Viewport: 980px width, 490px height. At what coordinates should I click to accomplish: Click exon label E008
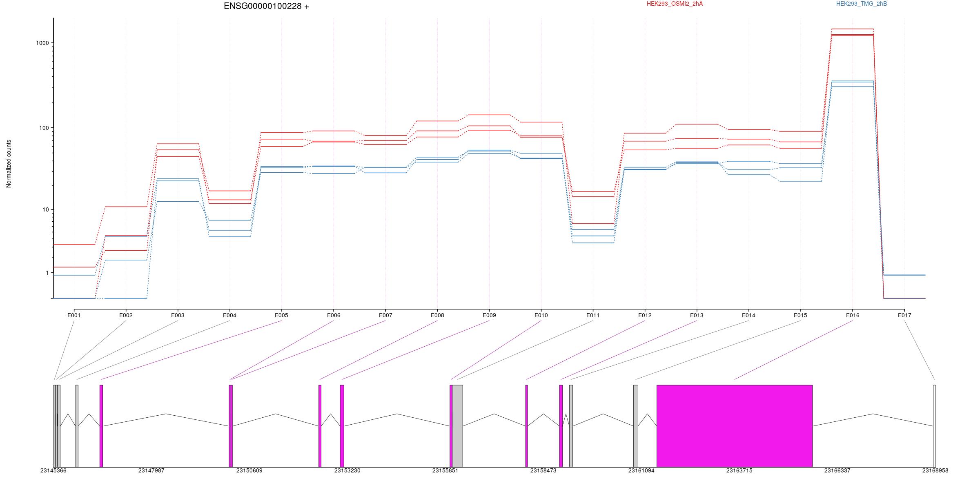click(x=437, y=315)
